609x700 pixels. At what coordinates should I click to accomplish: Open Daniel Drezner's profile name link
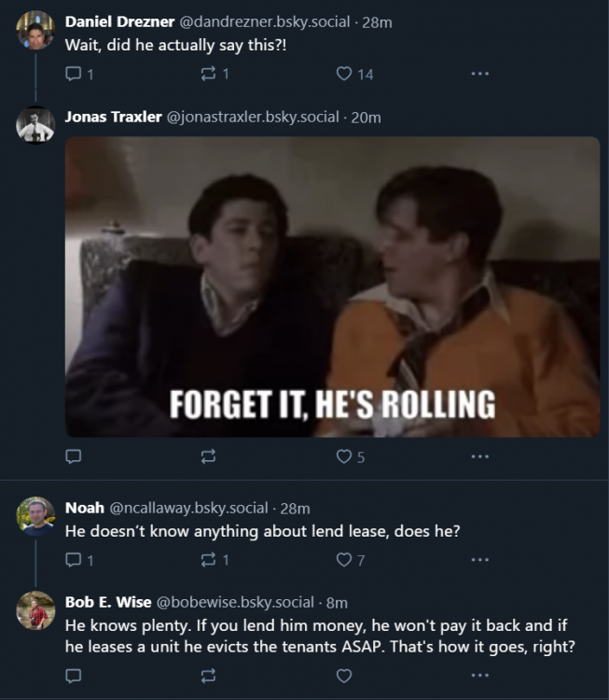pos(120,21)
